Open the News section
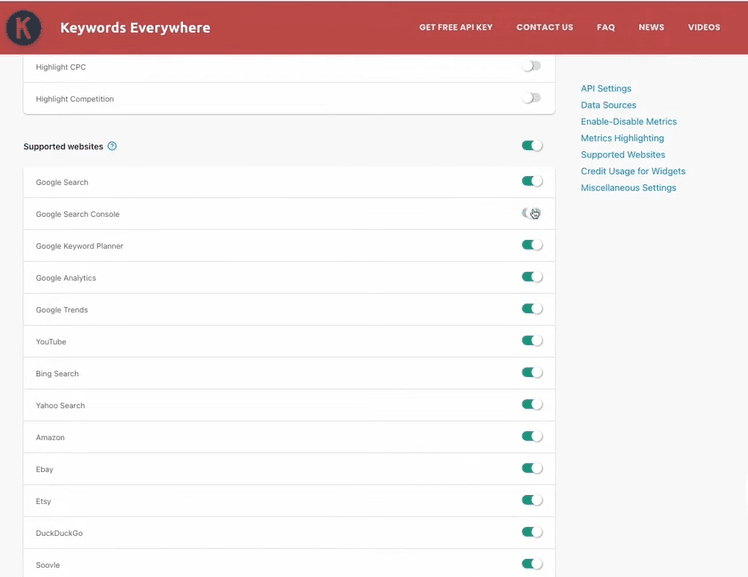 point(651,28)
